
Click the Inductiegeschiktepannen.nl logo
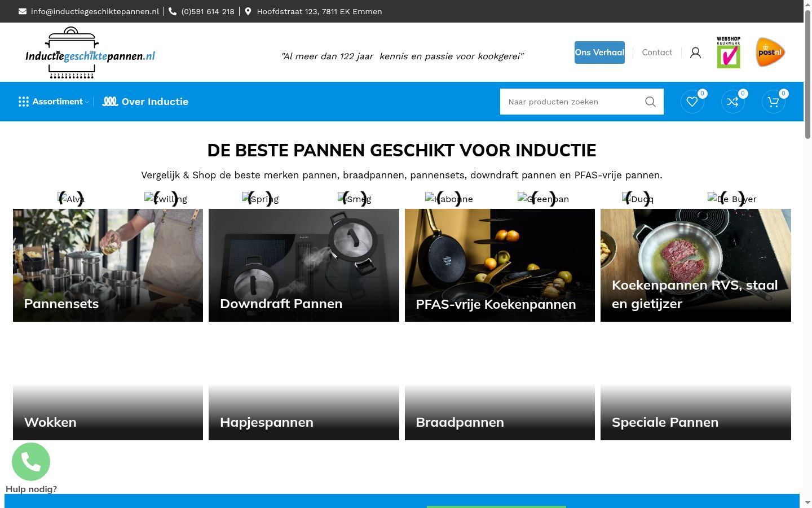click(90, 52)
